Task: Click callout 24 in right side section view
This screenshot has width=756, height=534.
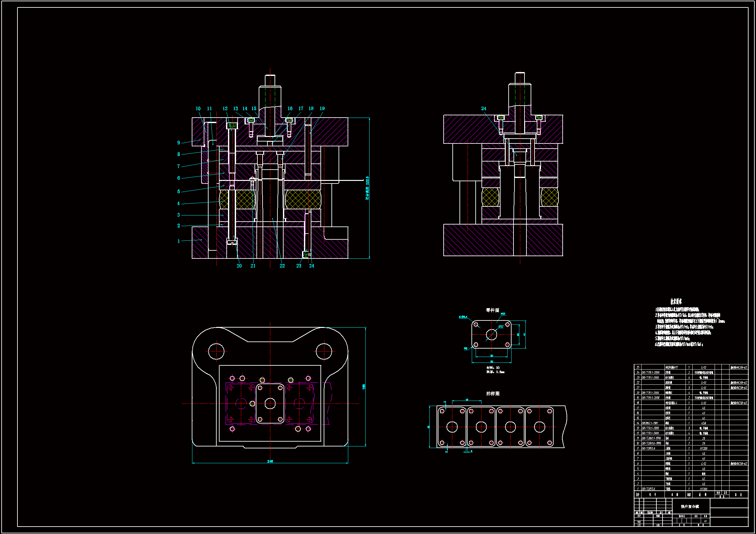Action: (483, 109)
